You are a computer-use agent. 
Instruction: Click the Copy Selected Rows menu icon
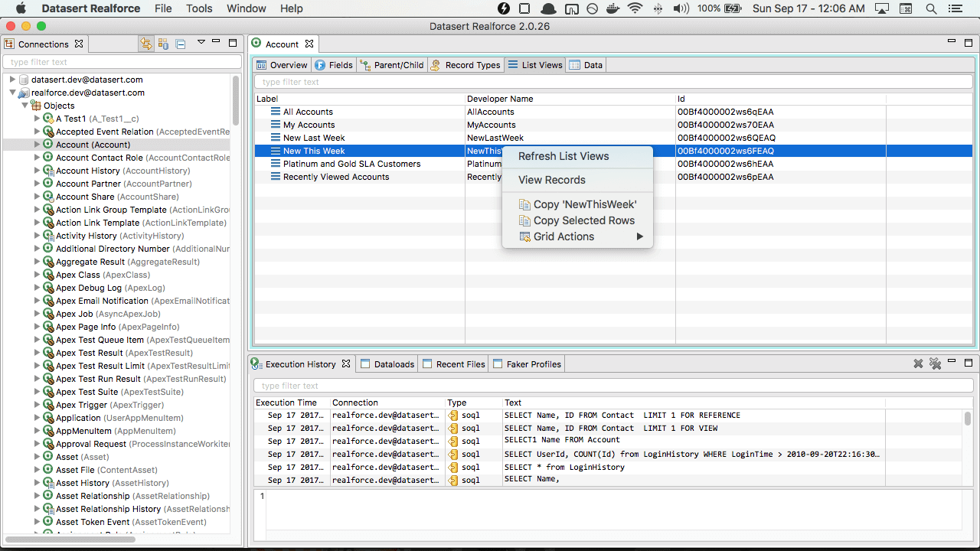point(524,220)
